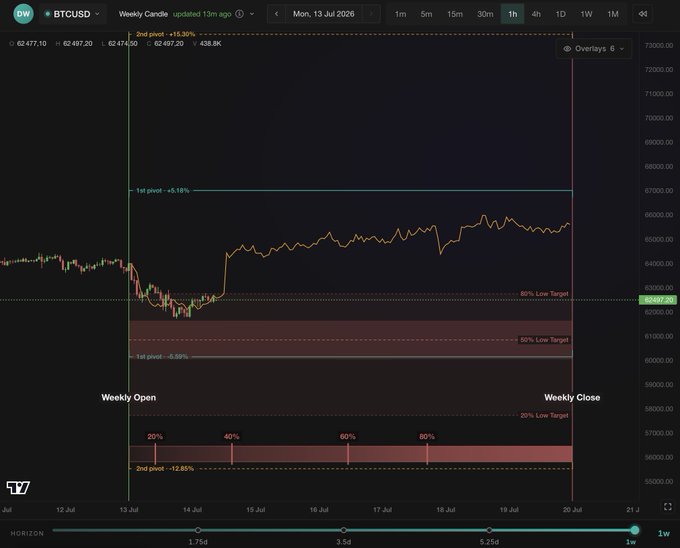Click the current price label 62497.20

click(x=658, y=300)
